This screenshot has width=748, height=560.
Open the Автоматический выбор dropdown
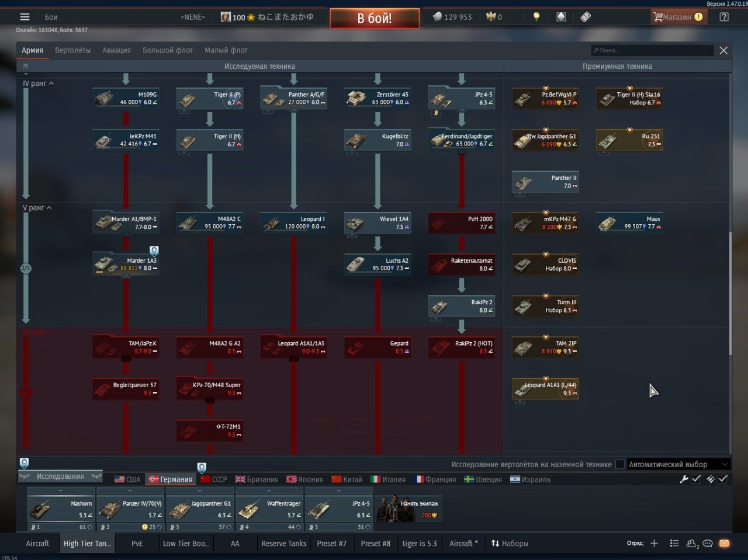[678, 464]
